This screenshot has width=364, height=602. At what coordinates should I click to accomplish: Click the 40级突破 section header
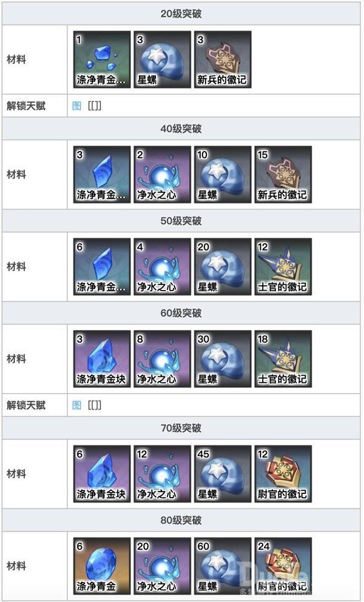pos(181,129)
